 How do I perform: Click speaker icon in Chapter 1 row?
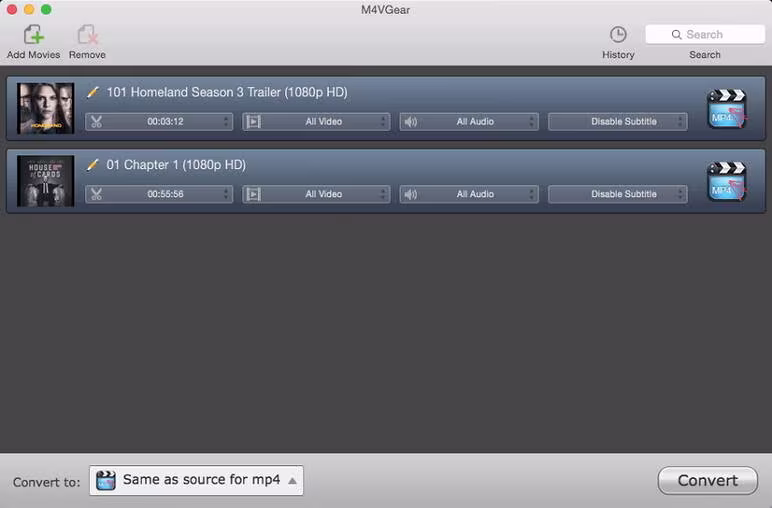[x=411, y=194]
